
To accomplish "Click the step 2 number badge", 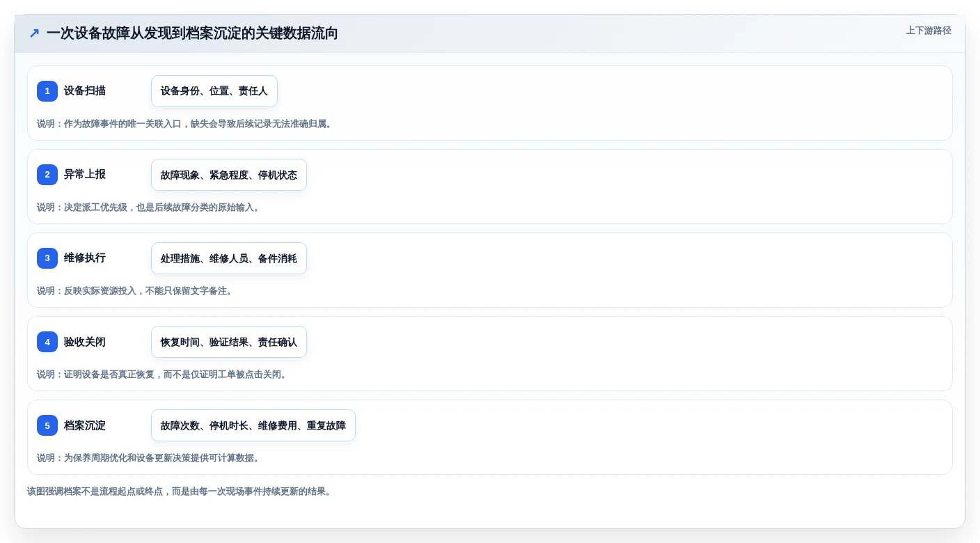I will click(x=47, y=175).
